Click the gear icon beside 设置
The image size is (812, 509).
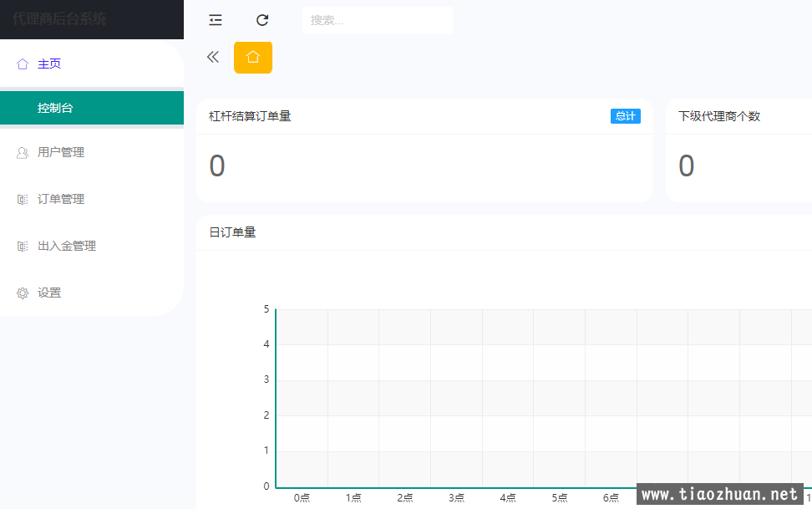pos(23,293)
